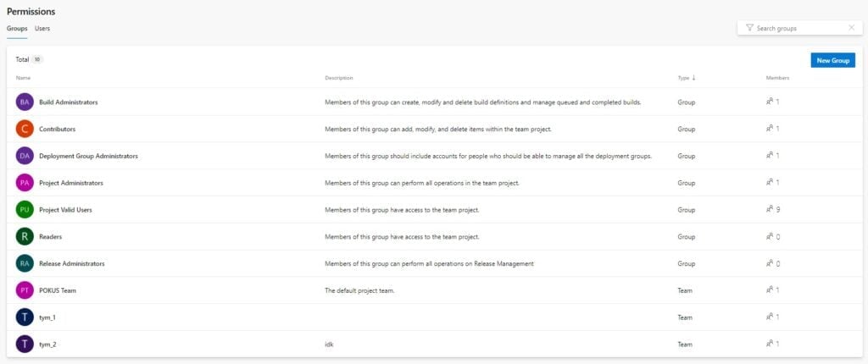868x364 pixels.
Task: Click the Deployment Group Administrators DA avatar
Action: point(25,156)
